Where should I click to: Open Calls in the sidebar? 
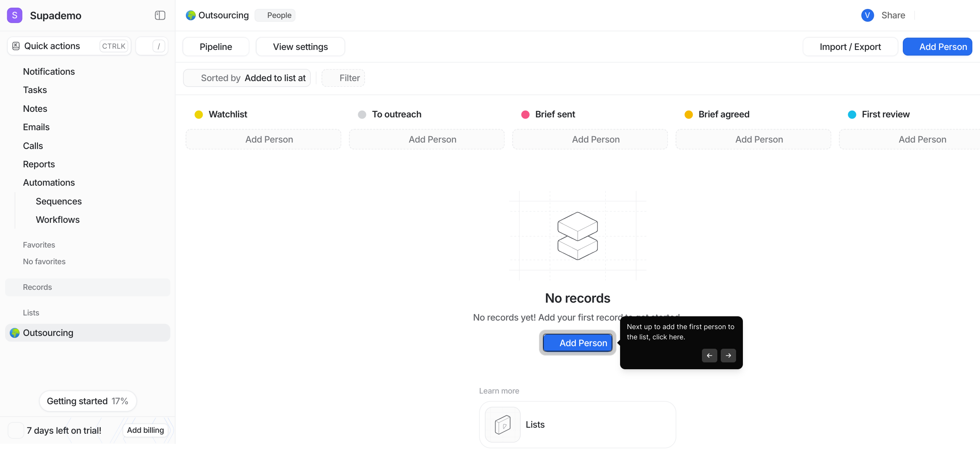click(33, 146)
